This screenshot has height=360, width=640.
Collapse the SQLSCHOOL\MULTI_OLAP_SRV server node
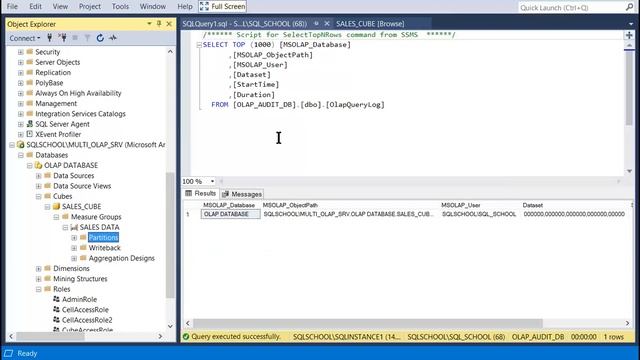tap(12, 145)
